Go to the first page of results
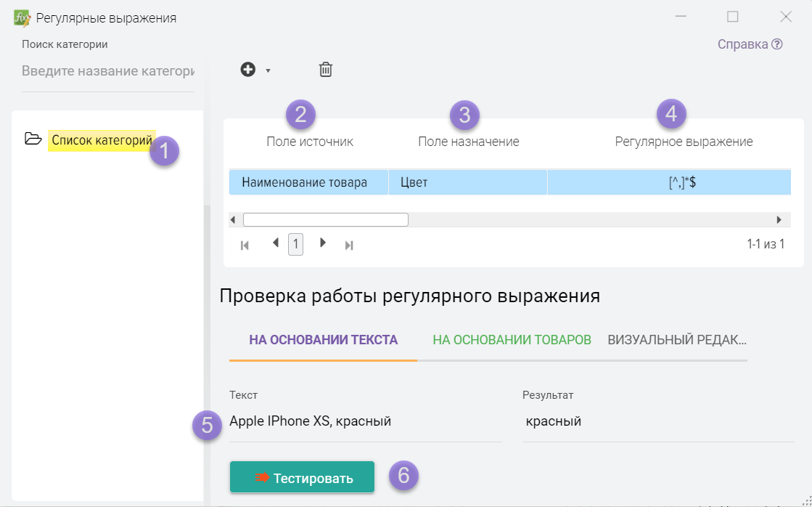Image resolution: width=812 pixels, height=507 pixels. click(x=245, y=245)
